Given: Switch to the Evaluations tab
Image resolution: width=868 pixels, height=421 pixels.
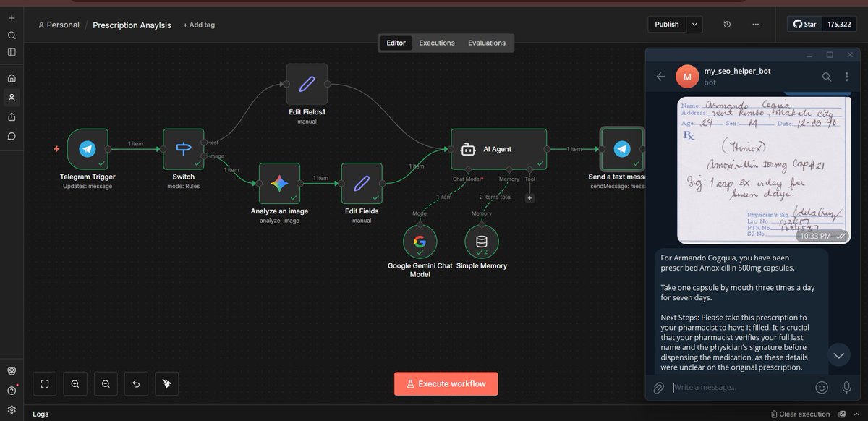Looking at the screenshot, I should (487, 43).
